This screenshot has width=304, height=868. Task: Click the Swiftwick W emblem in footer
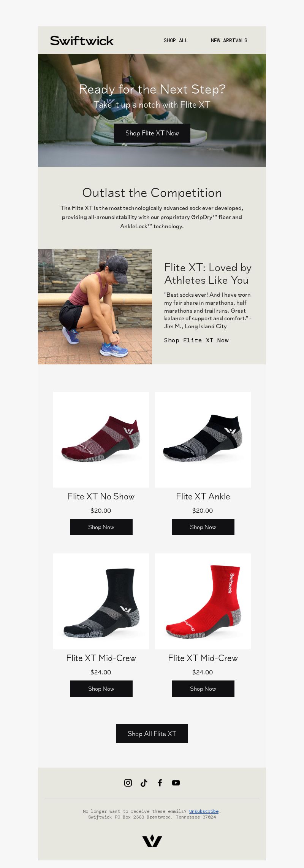coord(152,841)
